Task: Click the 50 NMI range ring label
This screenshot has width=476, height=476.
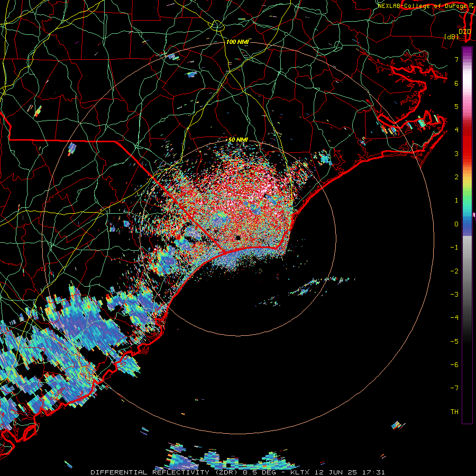Action: pos(238,140)
